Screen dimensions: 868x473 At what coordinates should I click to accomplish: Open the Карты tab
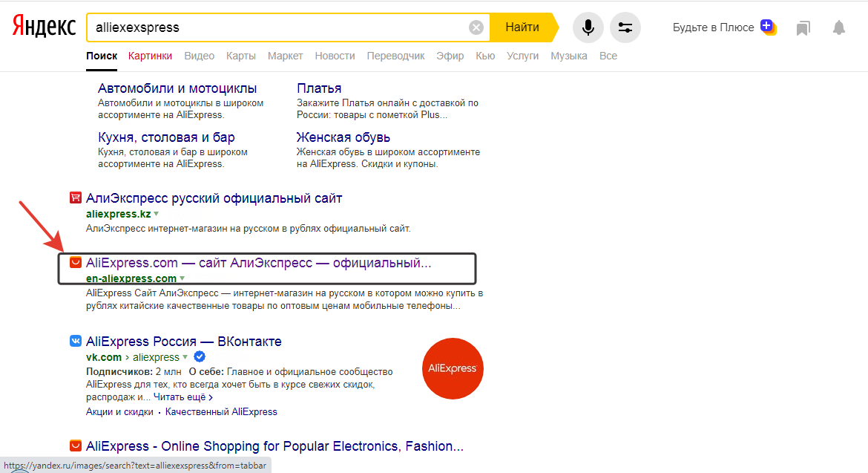(x=241, y=56)
